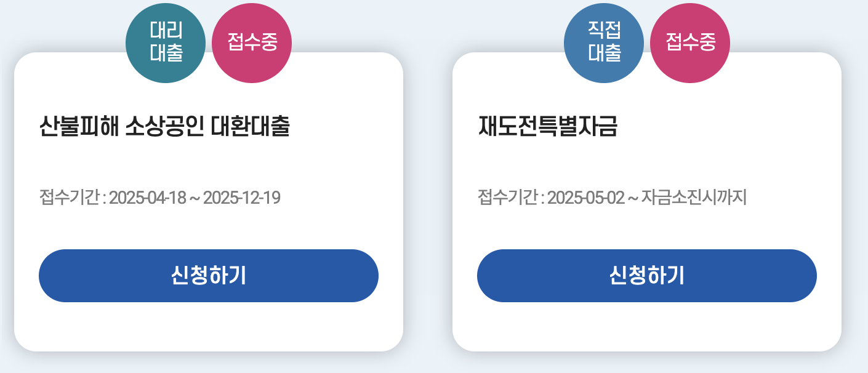868x373 pixels.
Task: Select the pink 접수중 status icon on the left card
Action: pyautogui.click(x=251, y=42)
